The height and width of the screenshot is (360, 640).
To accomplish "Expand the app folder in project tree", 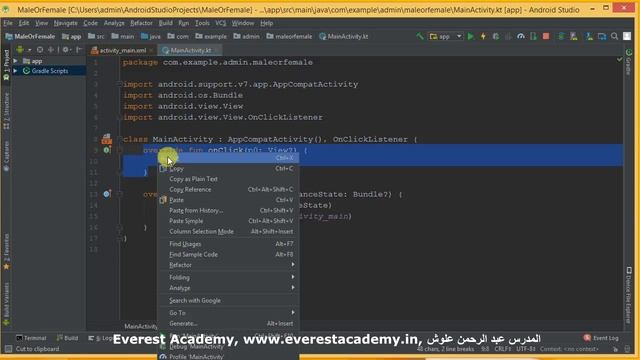I will [x=16, y=61].
